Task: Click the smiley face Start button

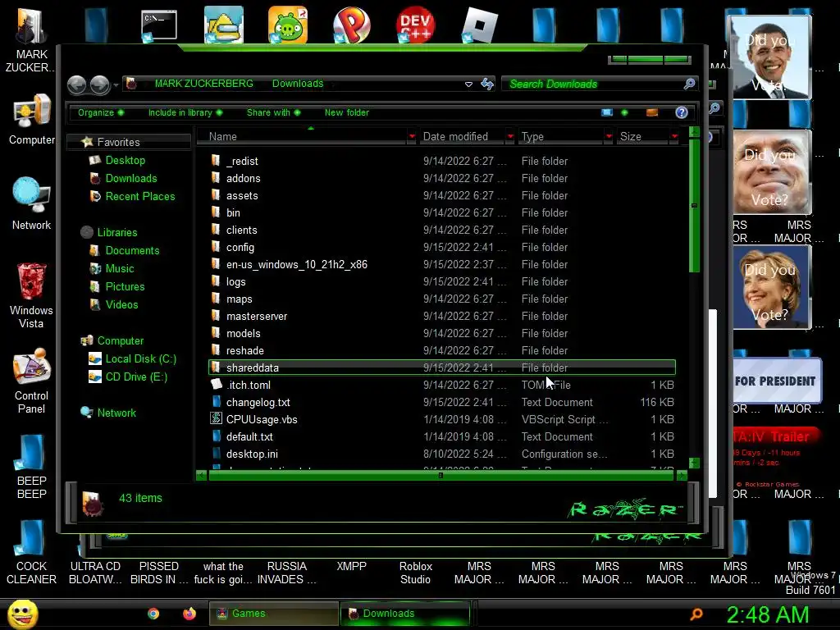Action: click(x=22, y=614)
